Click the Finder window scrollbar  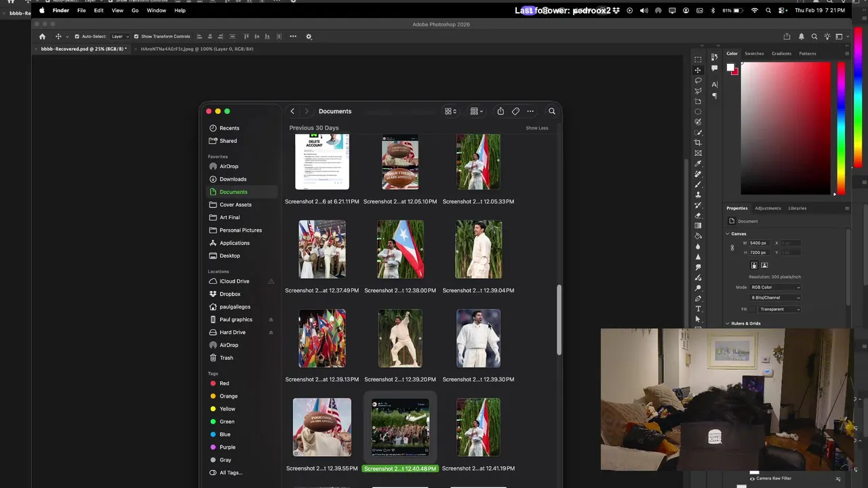point(559,319)
